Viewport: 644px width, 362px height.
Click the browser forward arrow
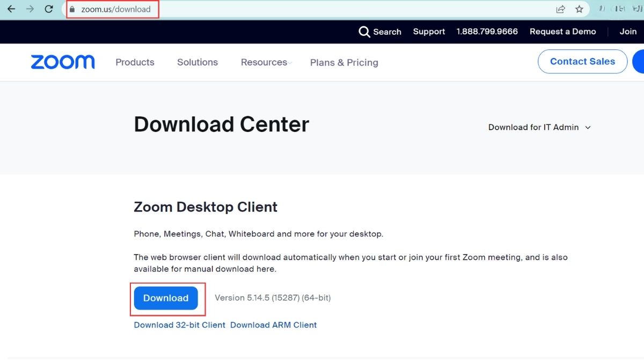30,9
